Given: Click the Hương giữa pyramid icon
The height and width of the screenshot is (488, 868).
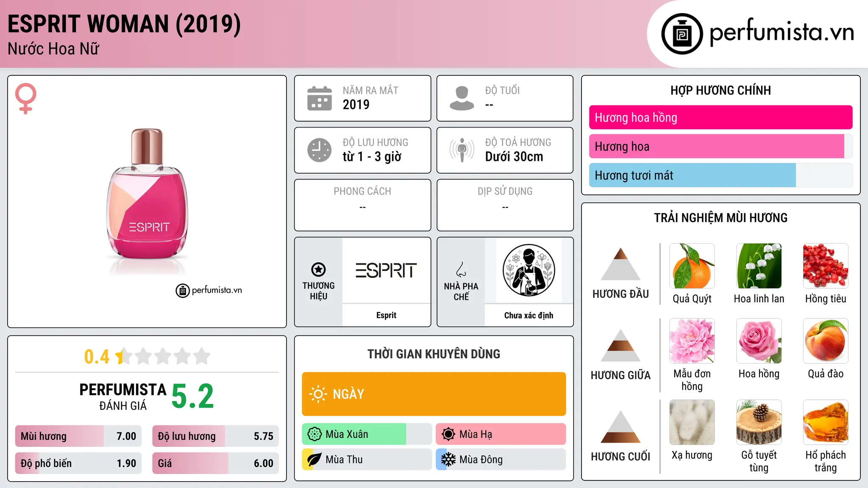Looking at the screenshot, I should pos(620,345).
